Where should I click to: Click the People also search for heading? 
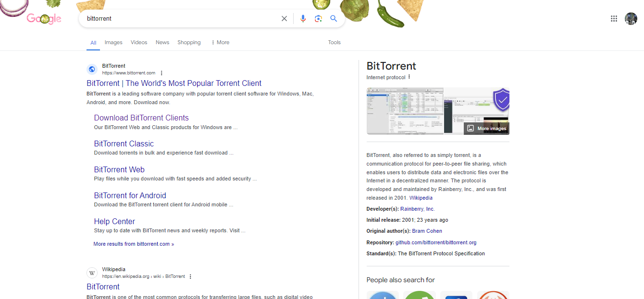[401, 280]
